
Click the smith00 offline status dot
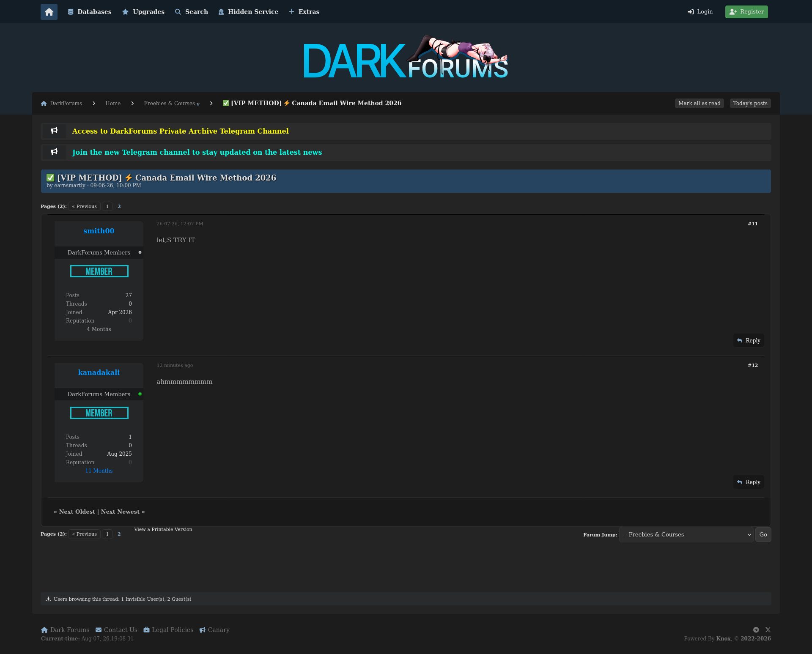tap(140, 252)
